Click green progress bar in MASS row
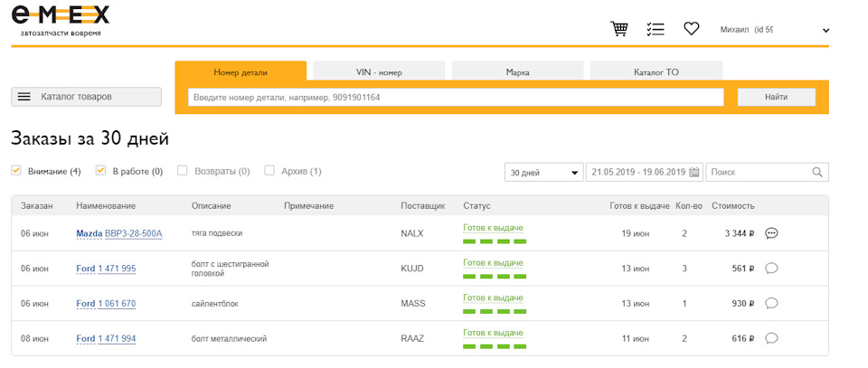Screen dimensions: 868x368 [x=495, y=311]
